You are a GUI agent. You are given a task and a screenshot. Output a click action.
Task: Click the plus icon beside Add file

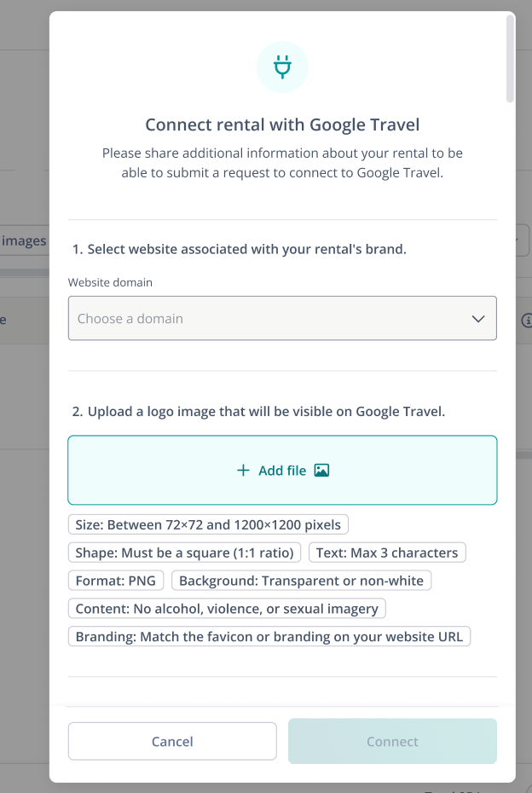coord(243,471)
